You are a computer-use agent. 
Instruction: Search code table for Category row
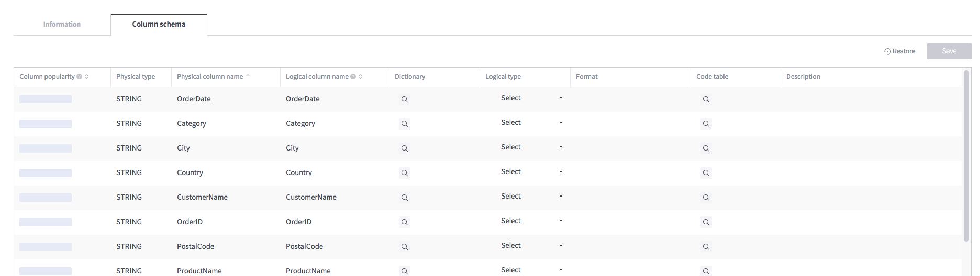coord(706,124)
